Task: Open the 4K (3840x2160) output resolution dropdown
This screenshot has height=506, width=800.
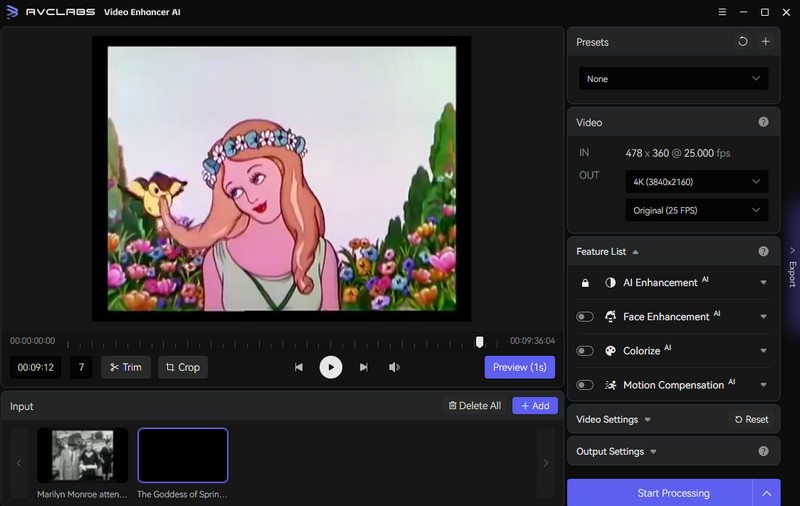Action: click(x=696, y=182)
